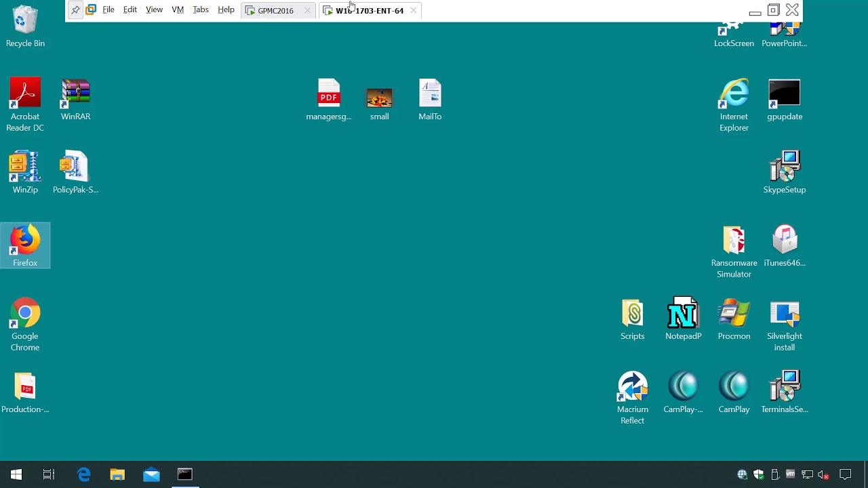Image resolution: width=868 pixels, height=488 pixels.
Task: Open the Help menu
Action: point(226,10)
